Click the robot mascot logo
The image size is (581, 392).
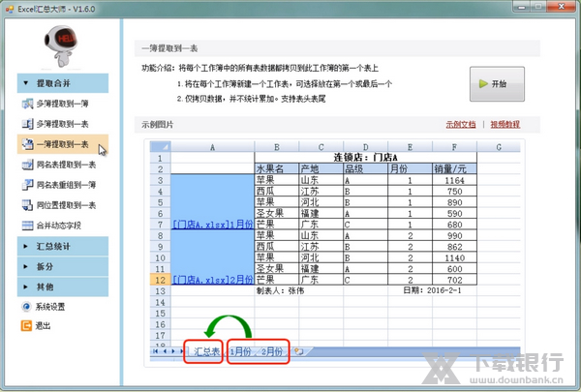tap(60, 45)
